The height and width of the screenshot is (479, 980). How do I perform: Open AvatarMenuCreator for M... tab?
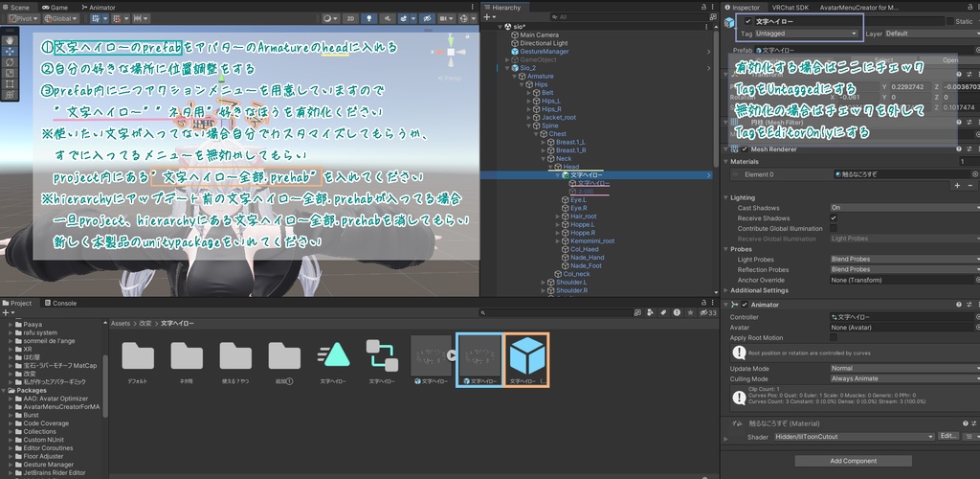[x=857, y=8]
